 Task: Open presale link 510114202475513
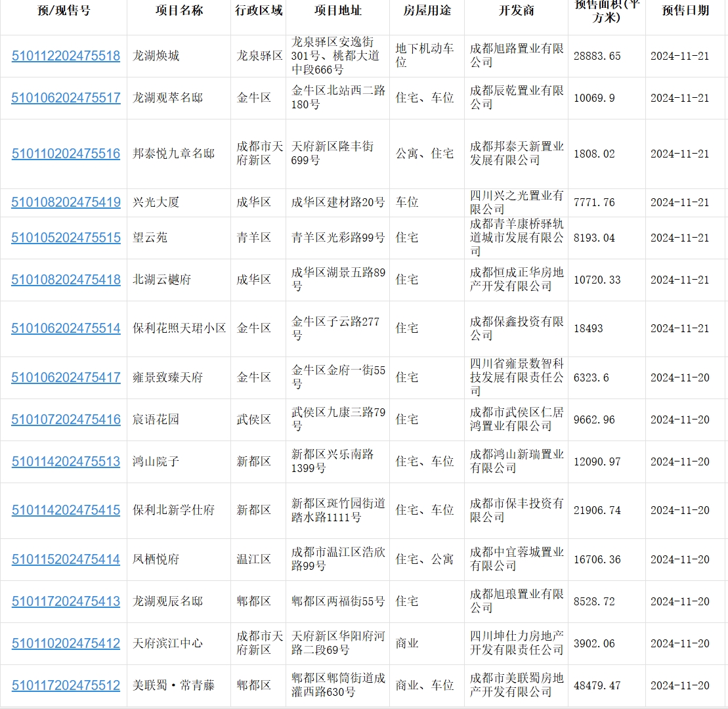coord(66,462)
